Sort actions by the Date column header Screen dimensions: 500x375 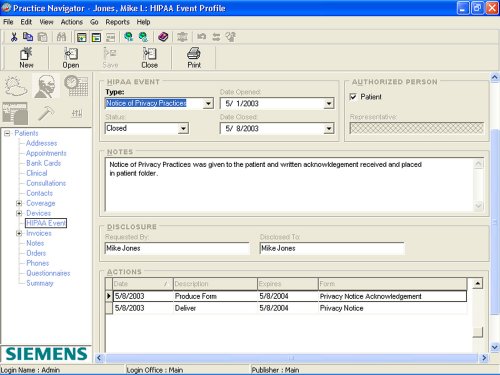pyautogui.click(x=143, y=284)
